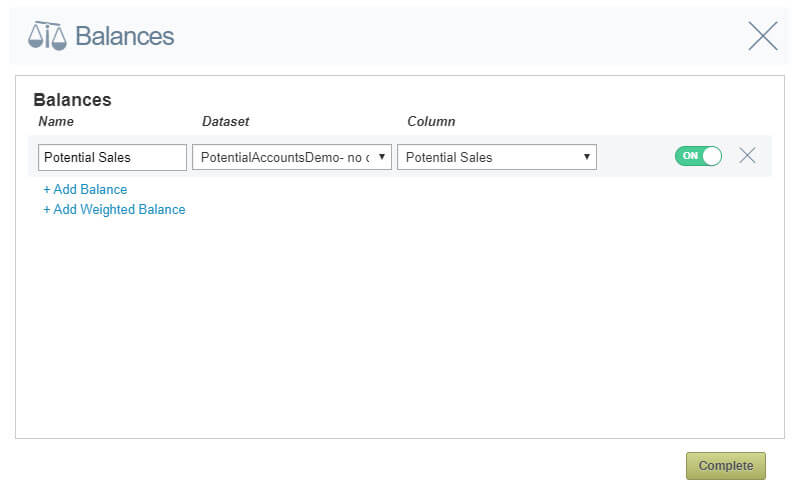
Task: Remove the Potential Sales balance row
Action: [747, 155]
